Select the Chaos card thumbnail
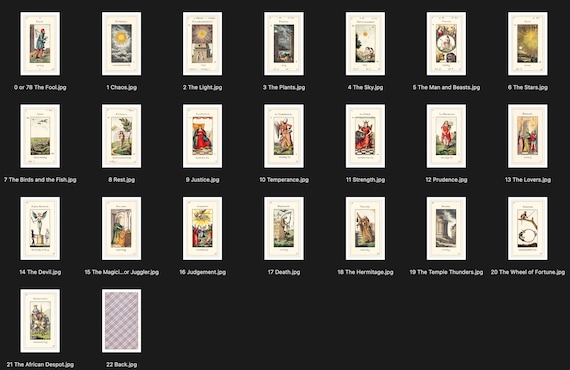This screenshot has width=570, height=370. point(121,44)
